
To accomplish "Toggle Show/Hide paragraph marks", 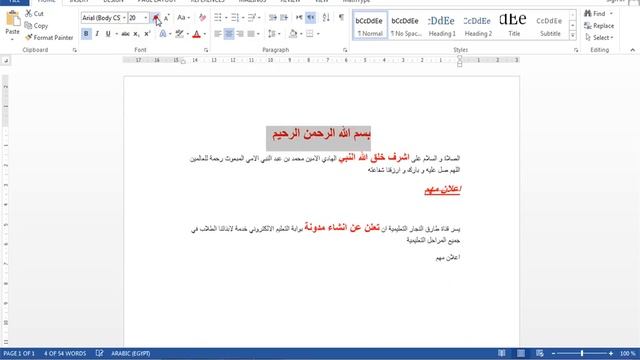I will [341, 18].
